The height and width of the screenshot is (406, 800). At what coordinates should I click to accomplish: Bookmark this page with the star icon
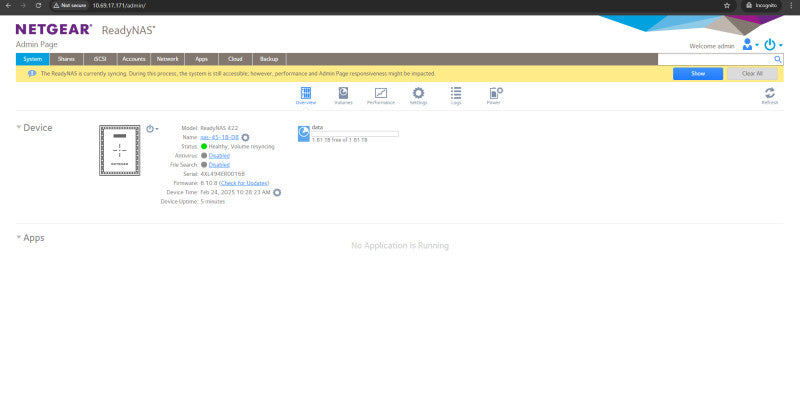727,5
